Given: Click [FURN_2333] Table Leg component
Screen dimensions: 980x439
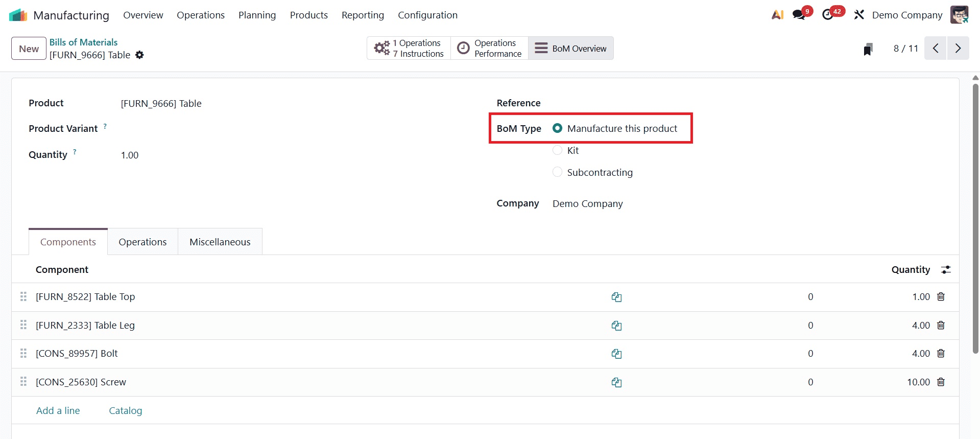Looking at the screenshot, I should click(85, 326).
